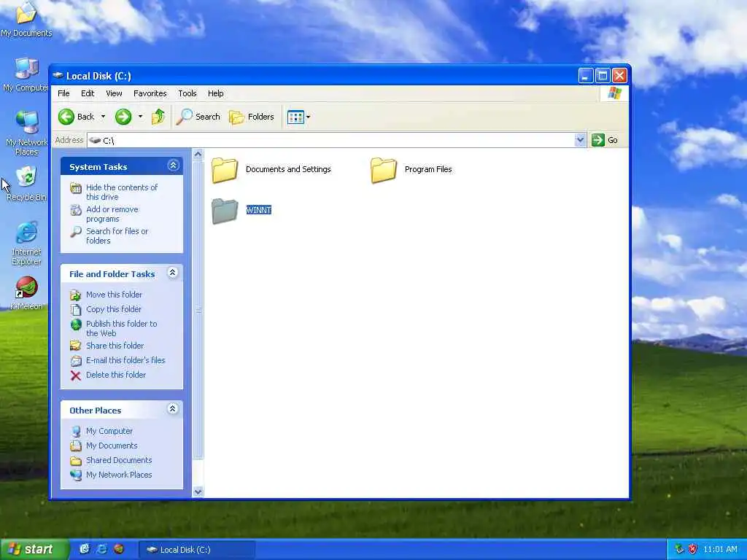
Task: Go to Shared Documents in Other Places
Action: coord(119,461)
